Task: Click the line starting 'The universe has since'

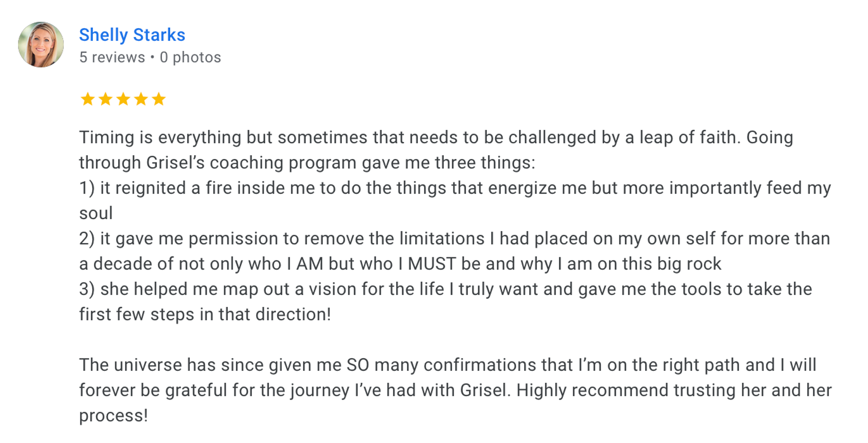Action: [x=447, y=365]
